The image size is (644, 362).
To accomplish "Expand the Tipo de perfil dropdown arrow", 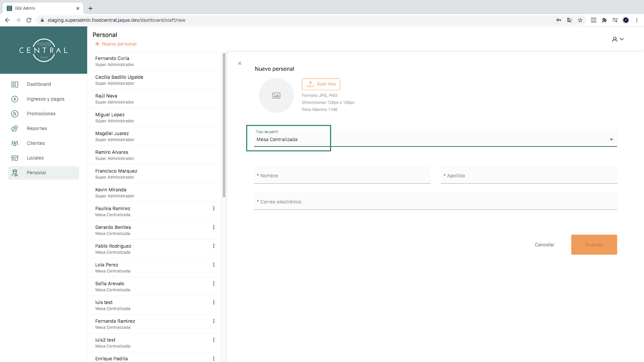I will [611, 140].
